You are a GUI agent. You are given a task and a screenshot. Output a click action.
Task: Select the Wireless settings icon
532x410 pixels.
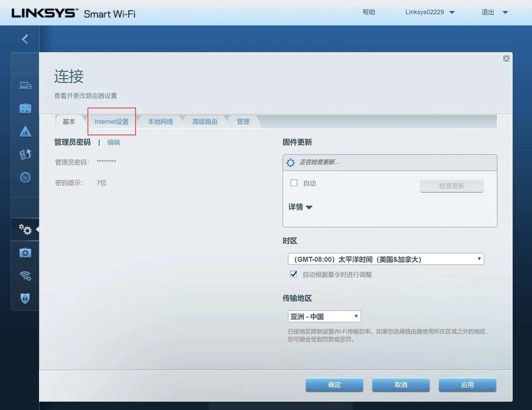point(25,276)
